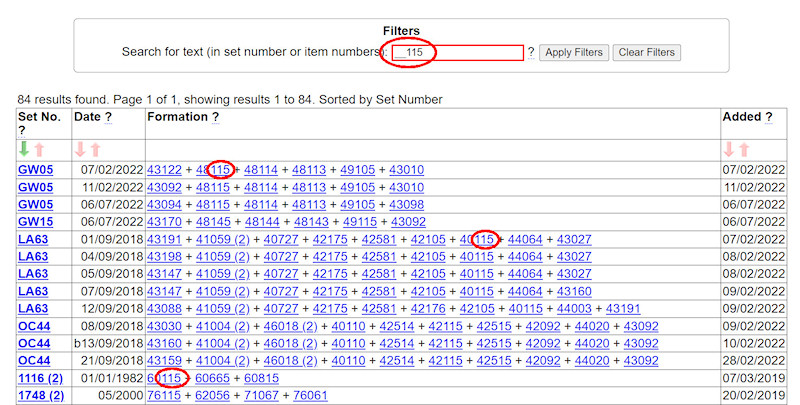Click the help question mark beside Date
800x405 pixels.
click(x=108, y=117)
